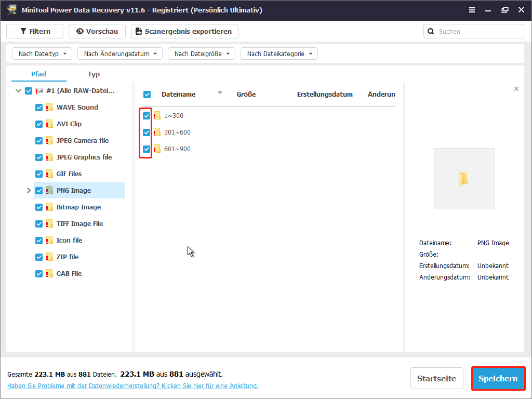
Task: Open the Datenwiederherstellung Anleitung link
Action: click(x=133, y=386)
